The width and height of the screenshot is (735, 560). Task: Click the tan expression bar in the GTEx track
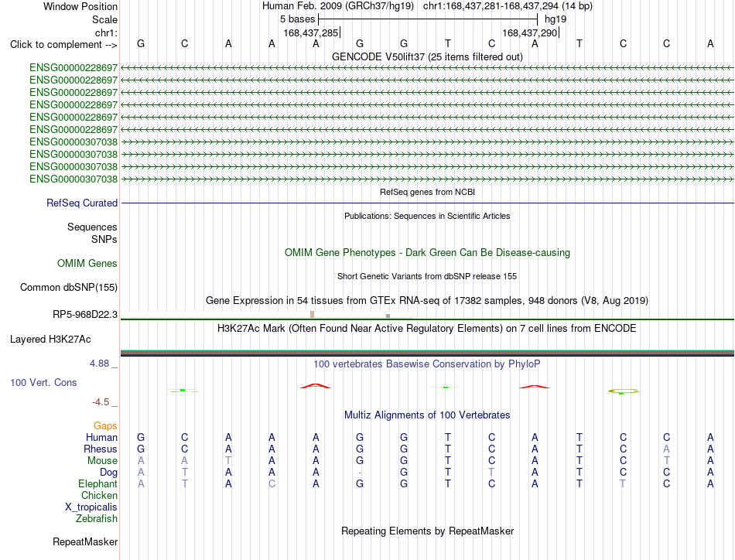313,315
